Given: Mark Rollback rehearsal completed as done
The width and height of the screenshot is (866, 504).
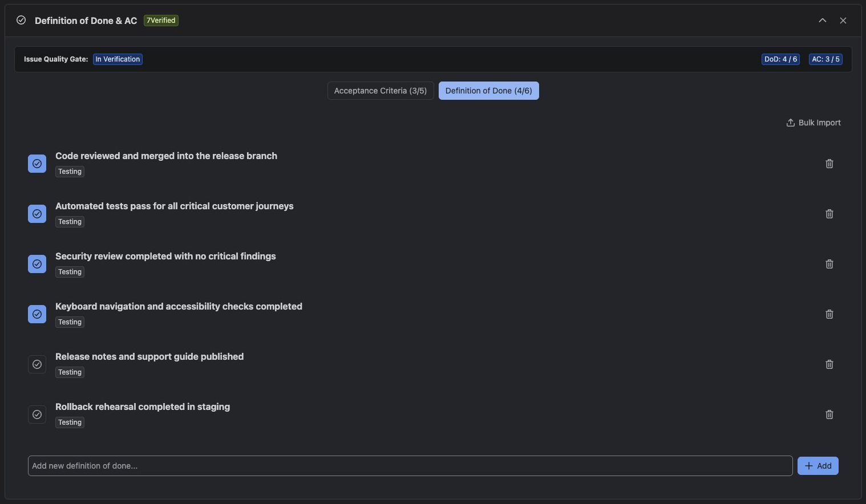Looking at the screenshot, I should coord(37,414).
